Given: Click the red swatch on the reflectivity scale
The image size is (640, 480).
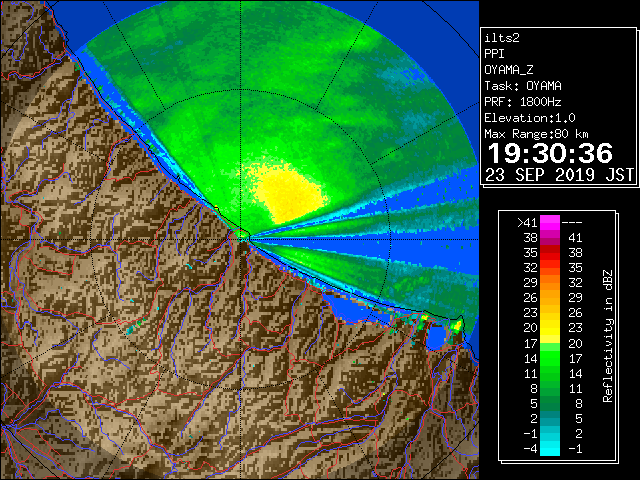Looking at the screenshot, I should pyautogui.click(x=550, y=253).
